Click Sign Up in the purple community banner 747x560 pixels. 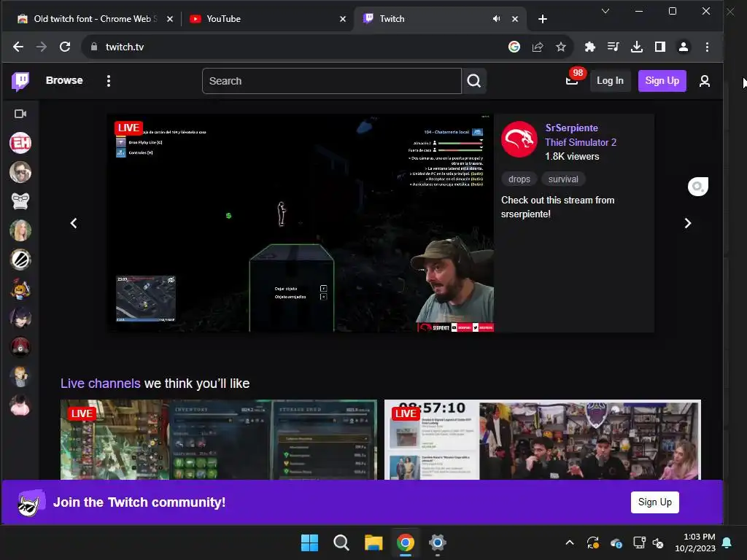point(654,502)
